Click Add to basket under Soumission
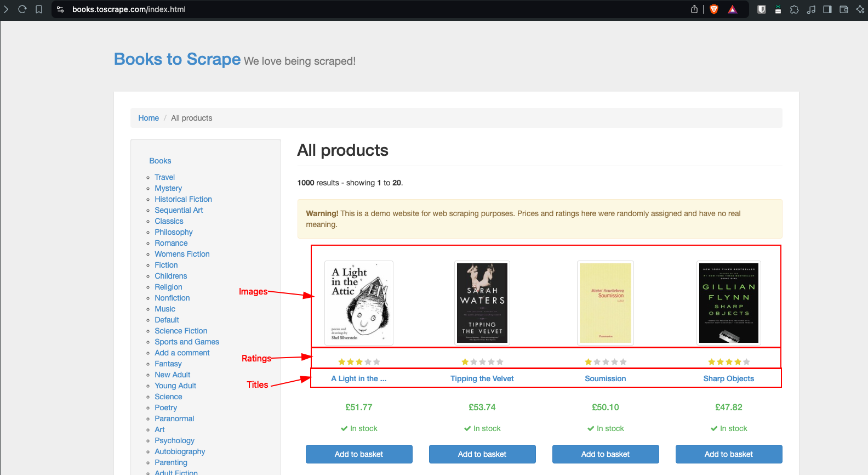868x475 pixels. pyautogui.click(x=606, y=454)
